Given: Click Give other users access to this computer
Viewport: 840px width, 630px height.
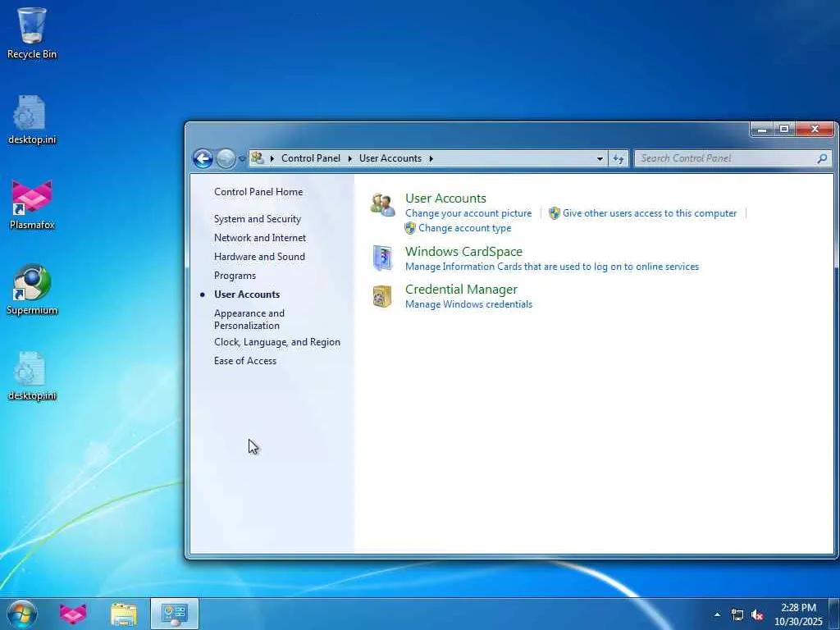Looking at the screenshot, I should pos(650,213).
